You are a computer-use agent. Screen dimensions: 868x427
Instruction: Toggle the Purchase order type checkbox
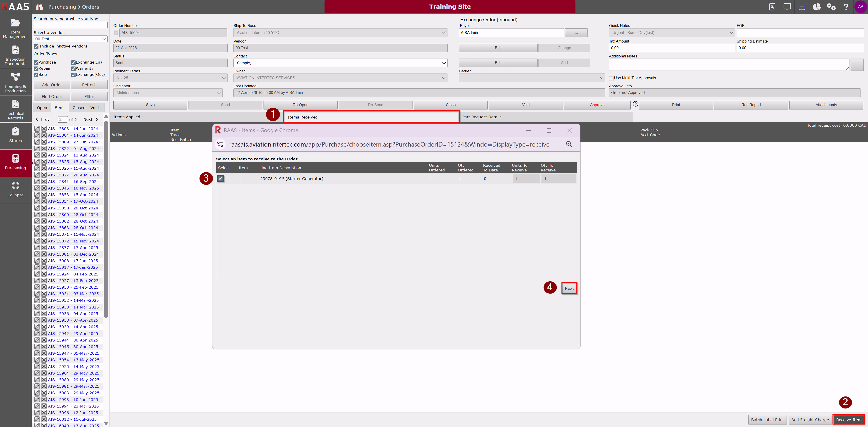[36, 63]
